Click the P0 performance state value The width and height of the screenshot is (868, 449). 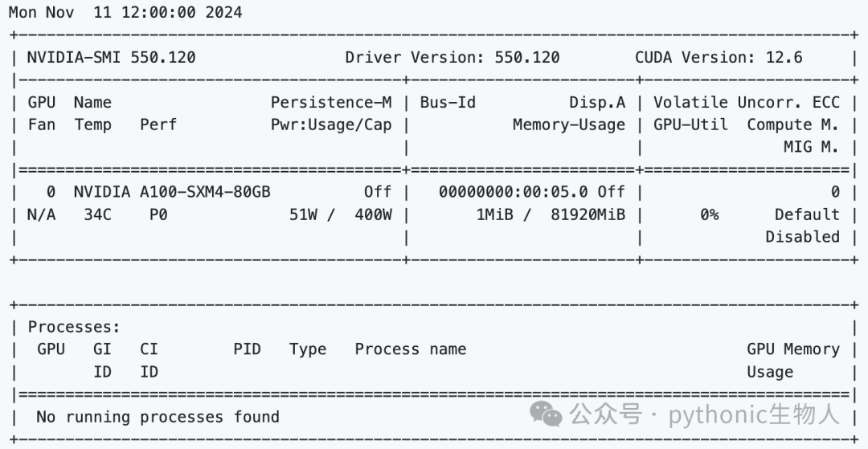(x=158, y=214)
